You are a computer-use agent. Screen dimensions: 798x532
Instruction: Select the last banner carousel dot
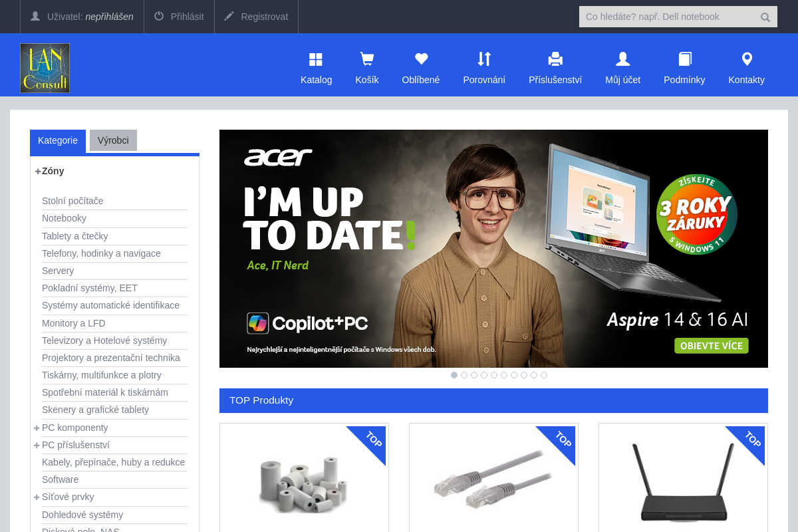click(x=544, y=375)
